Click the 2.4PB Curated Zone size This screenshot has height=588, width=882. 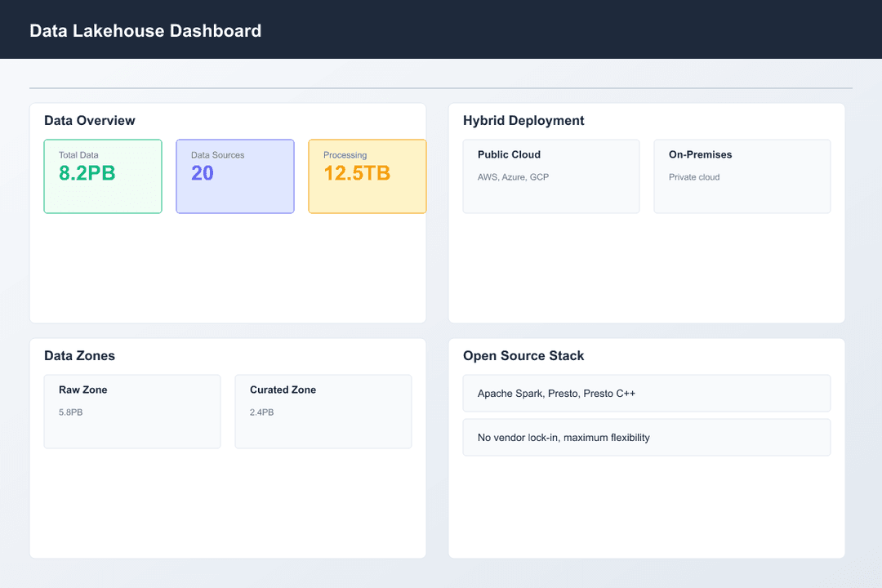pos(261,412)
